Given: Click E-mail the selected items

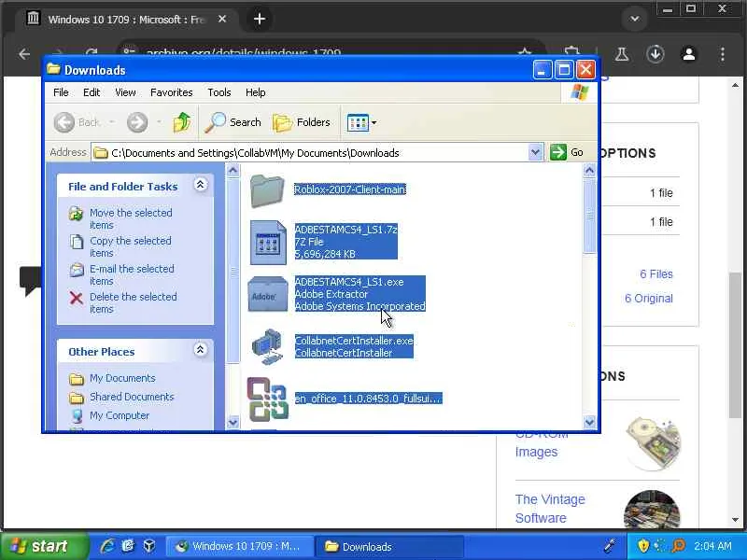Looking at the screenshot, I should point(132,274).
